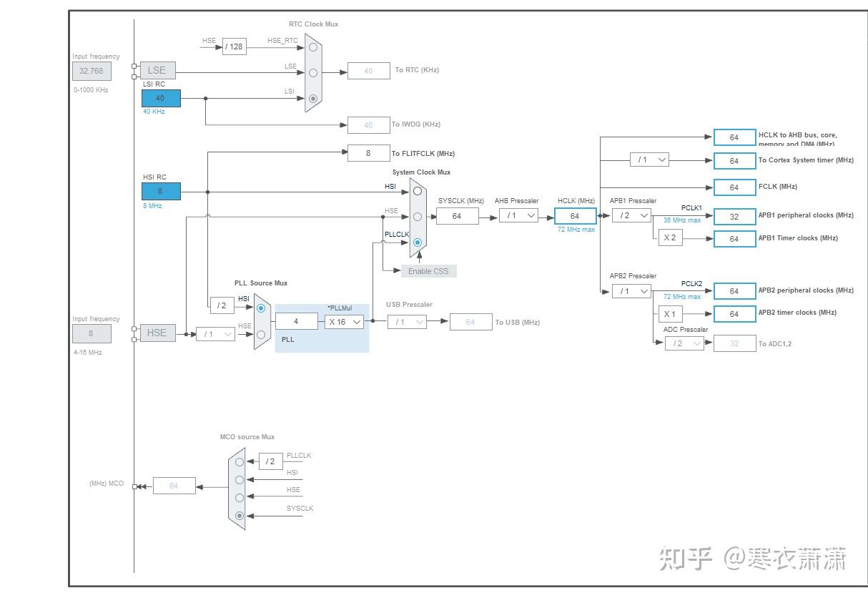The height and width of the screenshot is (593, 868).
Task: Select HSE_RTC in the RTC Clock Mux
Action: pyautogui.click(x=312, y=46)
